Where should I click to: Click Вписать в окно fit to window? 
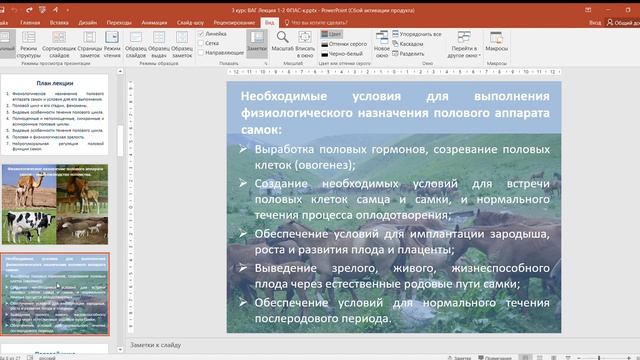coord(305,43)
